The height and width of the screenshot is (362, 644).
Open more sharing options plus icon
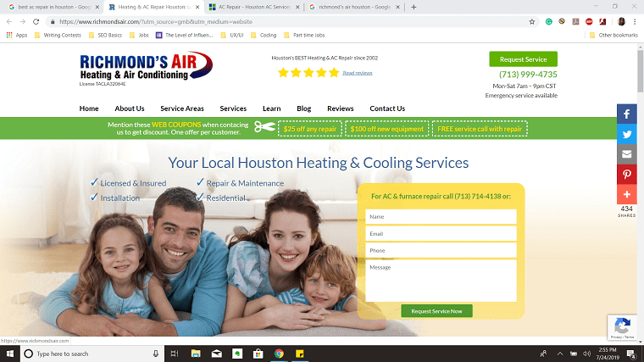click(x=626, y=194)
